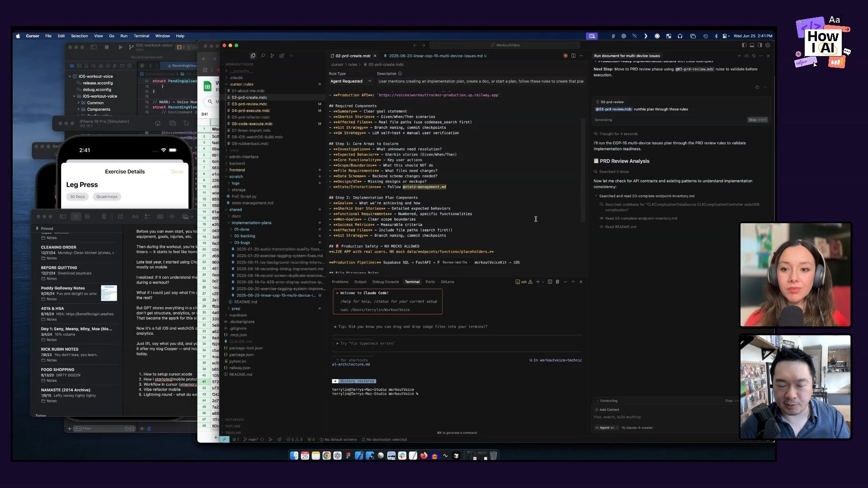
Task: Click the split terminal icon in terminal panel
Action: tap(550, 282)
